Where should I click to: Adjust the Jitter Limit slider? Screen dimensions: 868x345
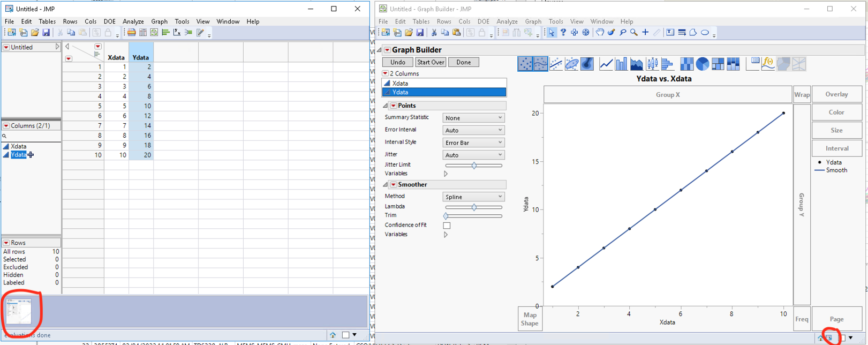click(474, 165)
